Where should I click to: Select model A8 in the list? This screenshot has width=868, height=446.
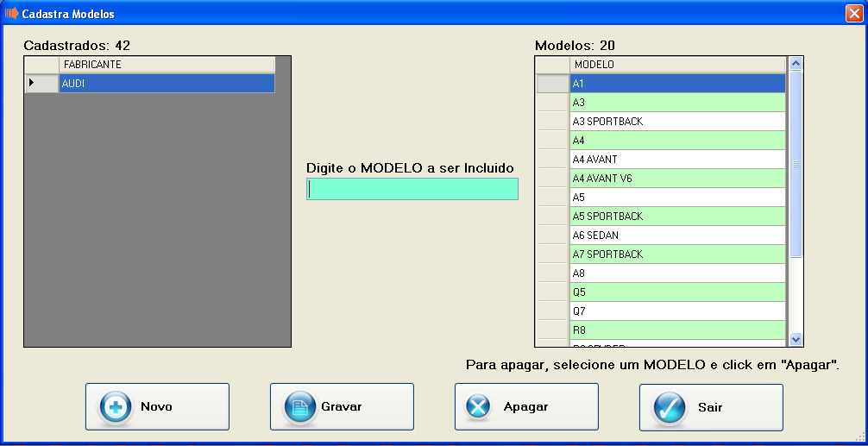pyautogui.click(x=677, y=273)
